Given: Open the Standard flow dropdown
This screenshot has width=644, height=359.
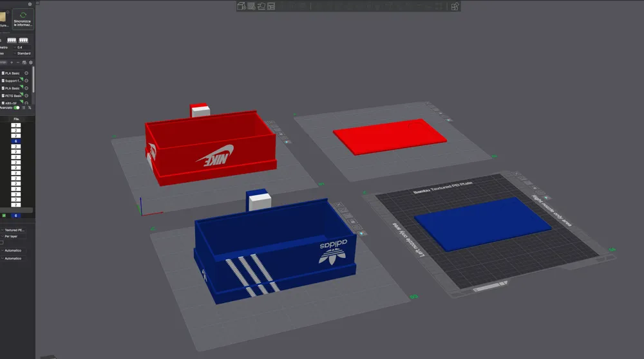Looking at the screenshot, I should pos(22,53).
